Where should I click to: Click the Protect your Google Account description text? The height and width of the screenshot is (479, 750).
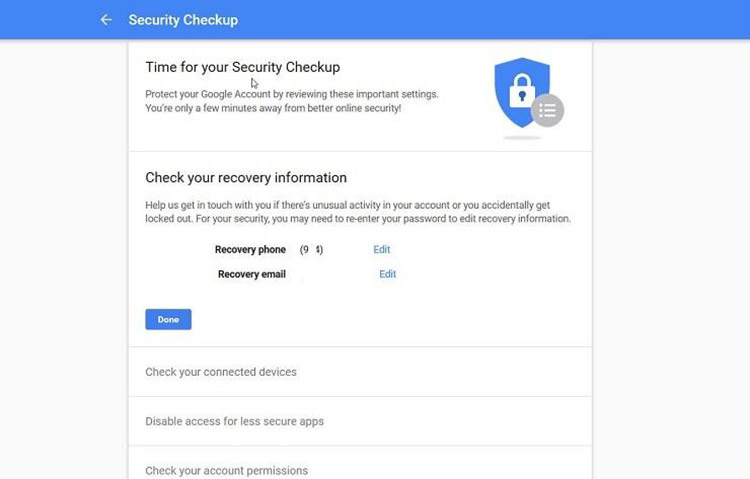pyautogui.click(x=292, y=94)
